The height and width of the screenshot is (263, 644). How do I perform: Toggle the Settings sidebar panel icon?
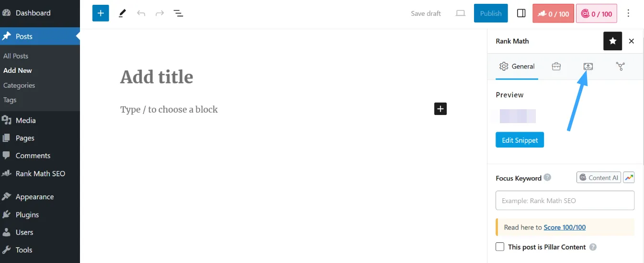(x=521, y=13)
